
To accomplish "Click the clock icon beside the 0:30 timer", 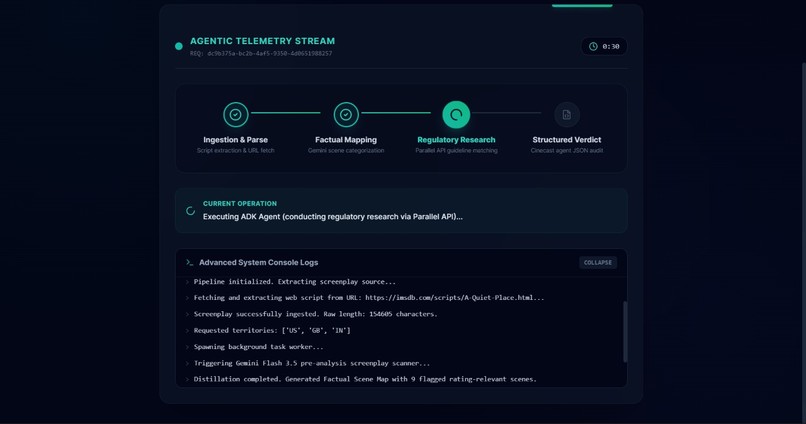I will click(593, 46).
